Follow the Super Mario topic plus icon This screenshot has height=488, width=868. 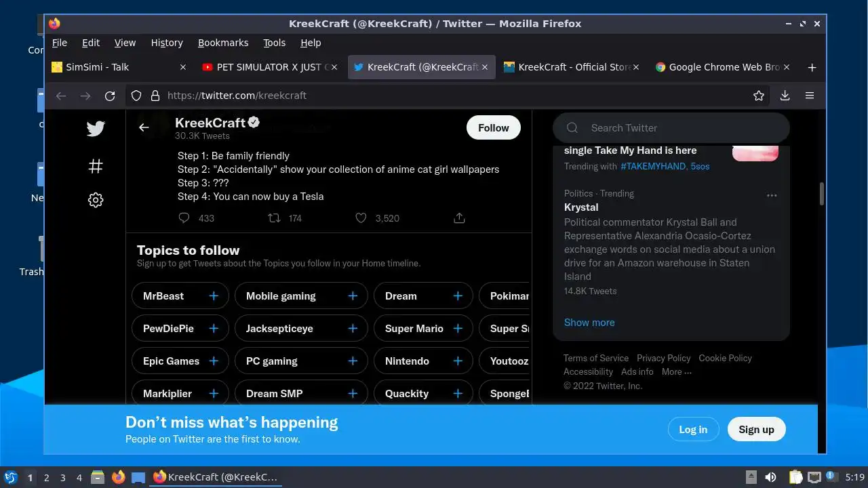pyautogui.click(x=458, y=328)
